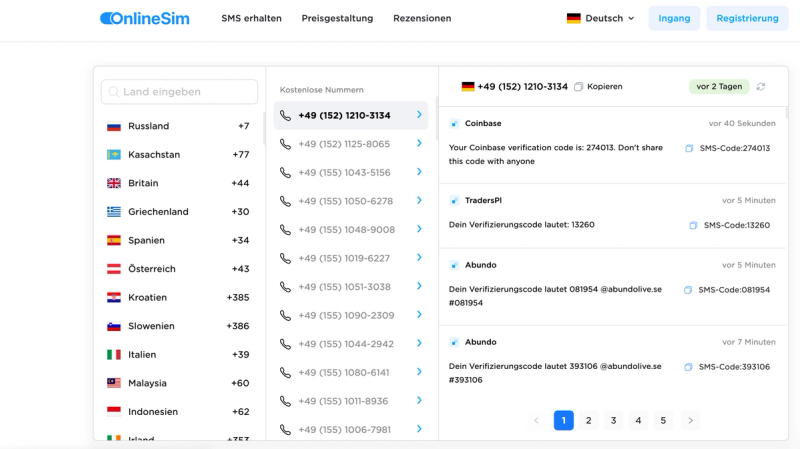This screenshot has height=449, width=800.
Task: Click the Italien flag icon
Action: point(114,355)
